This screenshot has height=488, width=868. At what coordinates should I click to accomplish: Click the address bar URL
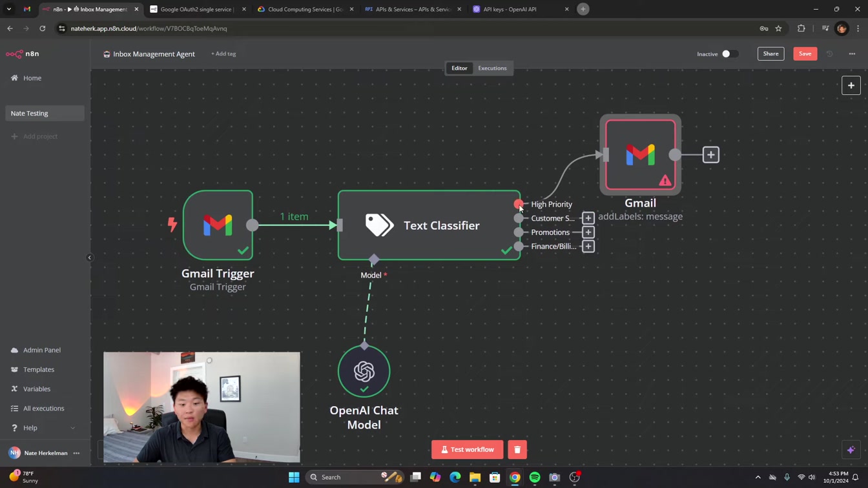149,28
